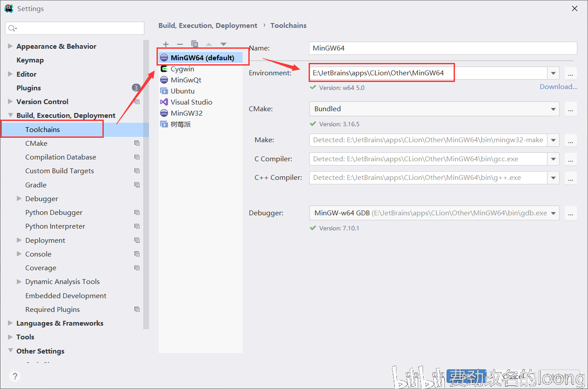Move toolchain up with the up arrow
The image size is (588, 389).
pos(209,44)
